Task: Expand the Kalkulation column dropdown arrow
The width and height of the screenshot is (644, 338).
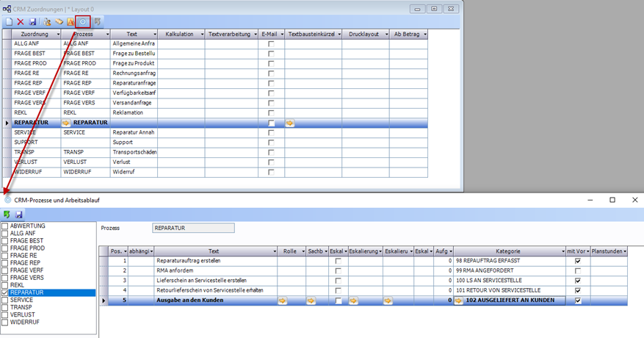Action: pyautogui.click(x=201, y=35)
